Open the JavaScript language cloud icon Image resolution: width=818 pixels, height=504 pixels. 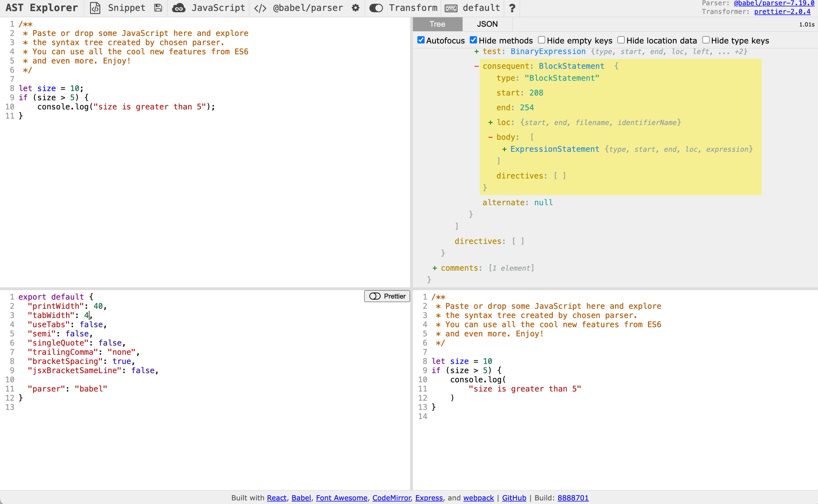coord(179,8)
